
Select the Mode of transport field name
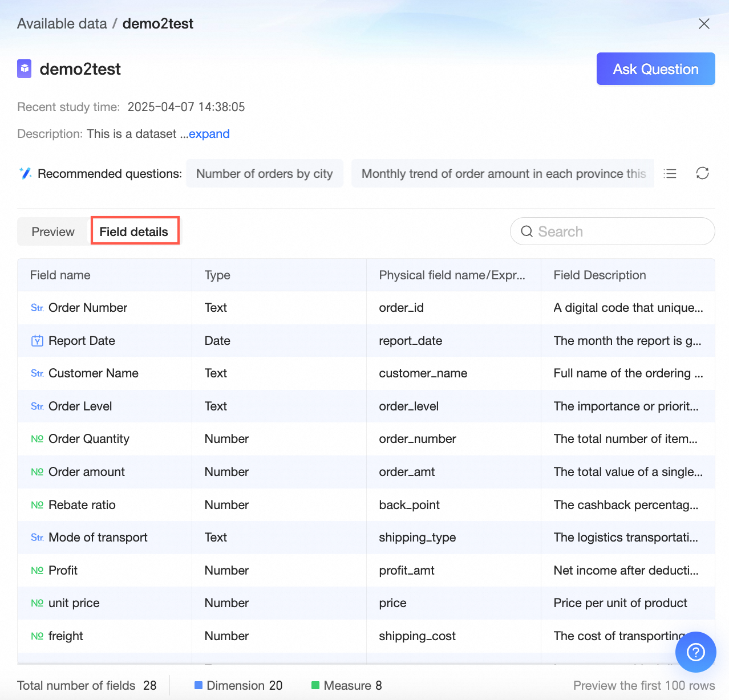[x=98, y=538]
